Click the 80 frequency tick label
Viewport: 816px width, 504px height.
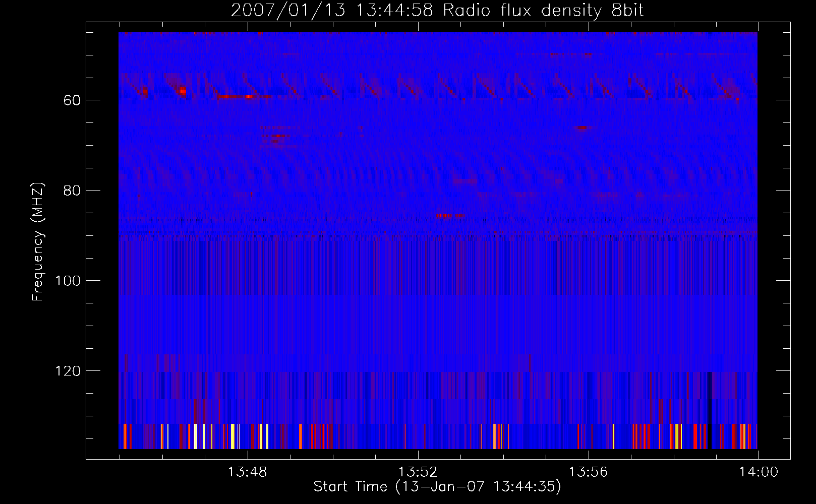tap(72, 191)
